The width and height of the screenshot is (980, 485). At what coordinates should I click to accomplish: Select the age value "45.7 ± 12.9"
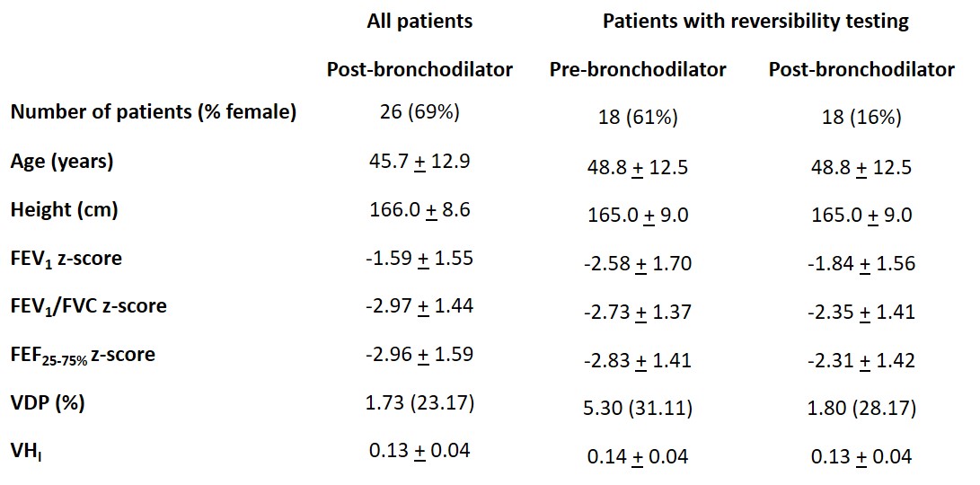tap(419, 162)
